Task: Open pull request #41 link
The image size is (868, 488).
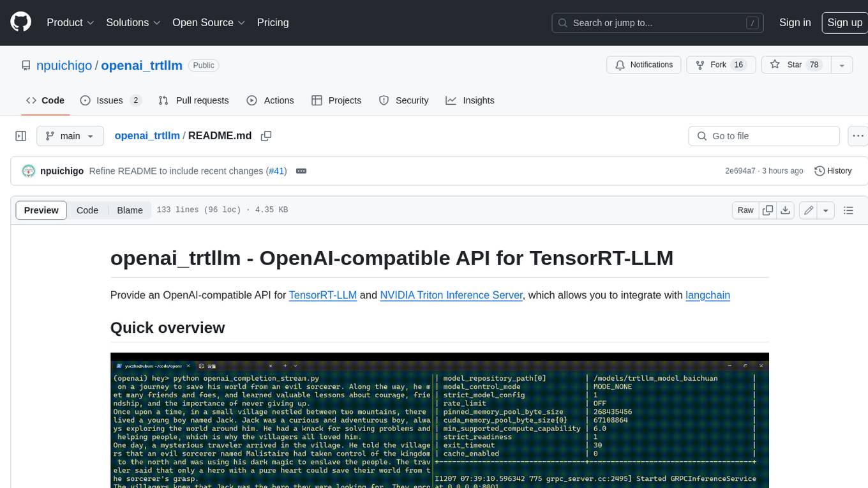Action: [x=277, y=171]
